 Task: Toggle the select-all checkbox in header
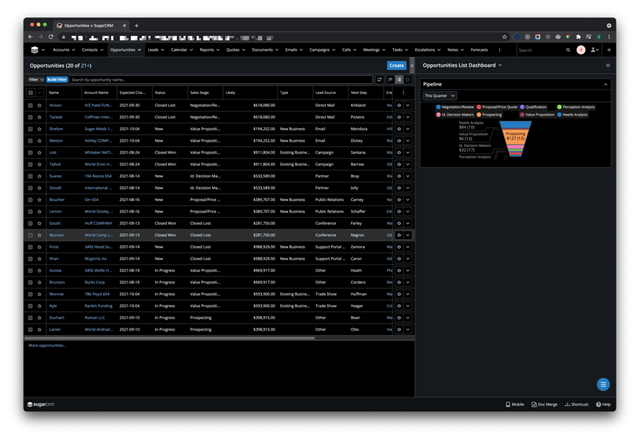[31, 92]
